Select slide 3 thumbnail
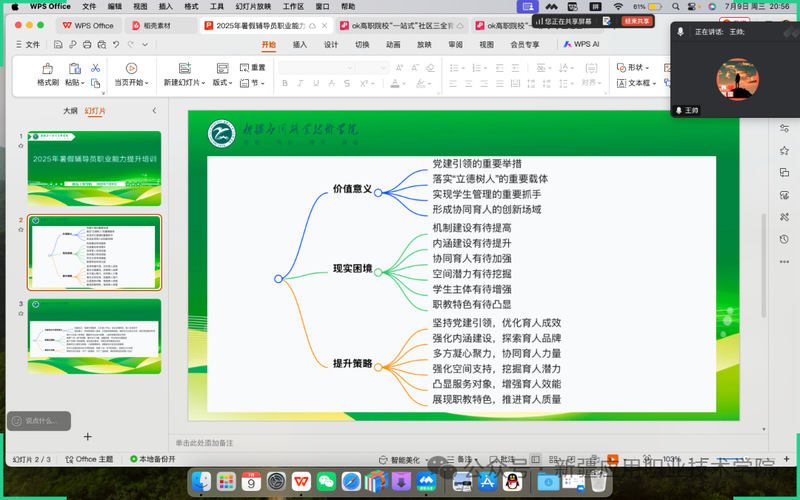This screenshot has width=800, height=500. pos(94,322)
